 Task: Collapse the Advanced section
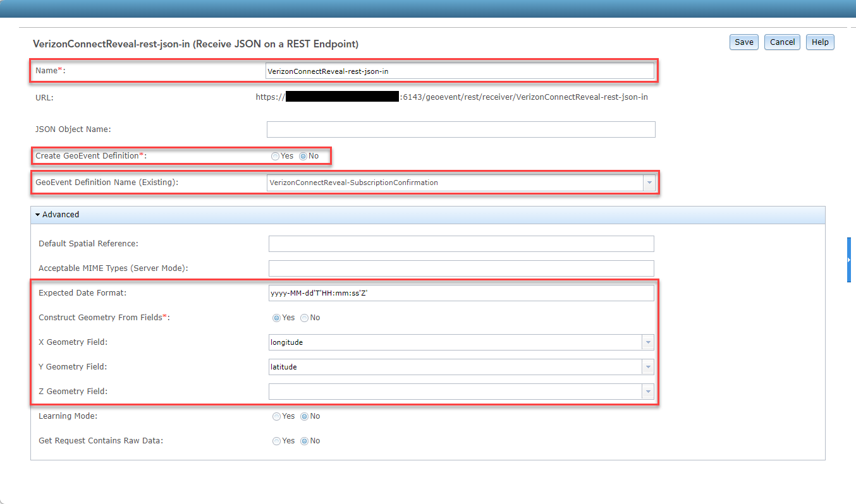coord(38,214)
